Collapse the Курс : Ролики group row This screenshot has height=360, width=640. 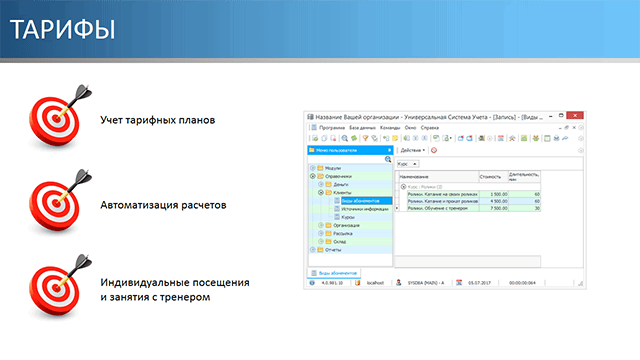click(403, 187)
